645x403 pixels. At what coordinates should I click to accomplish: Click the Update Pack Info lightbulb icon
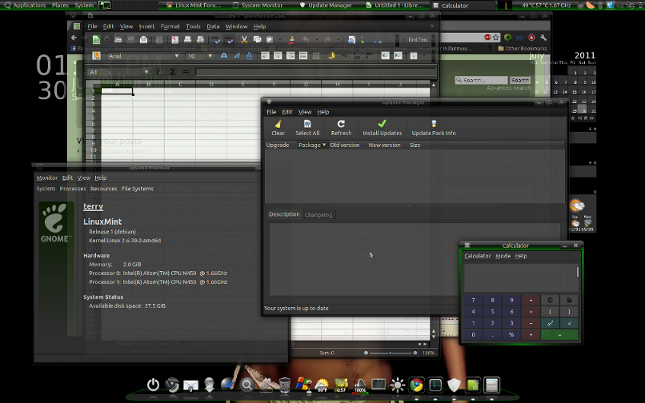[434, 124]
